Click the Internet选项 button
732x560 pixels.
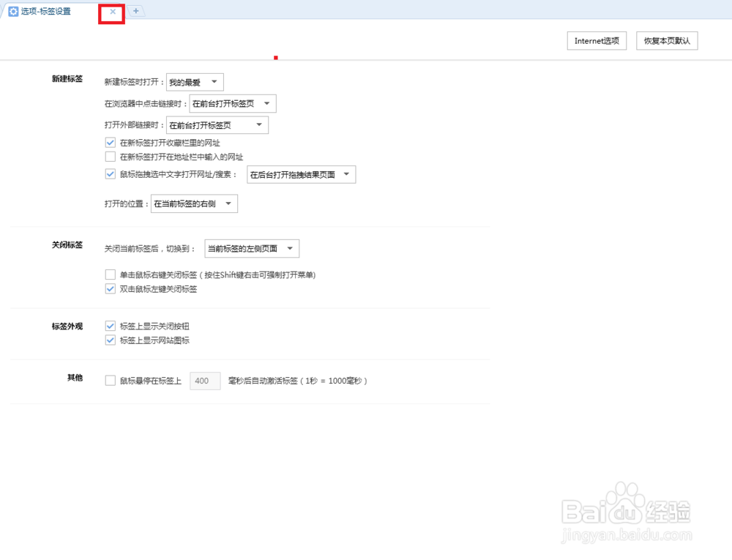pos(597,40)
